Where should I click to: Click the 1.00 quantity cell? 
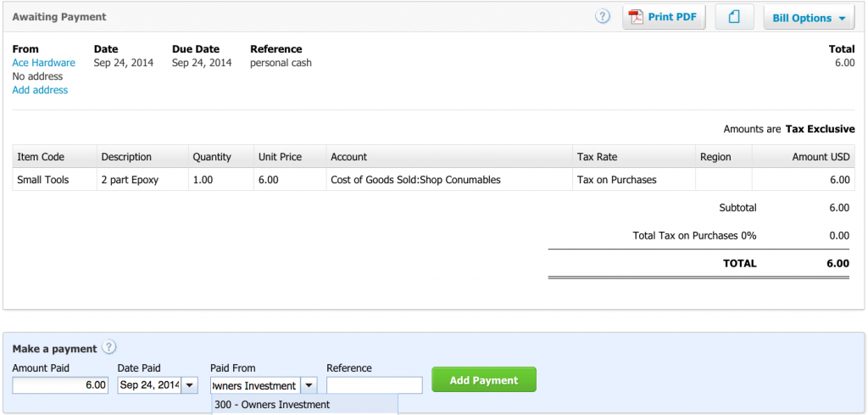[x=221, y=180]
